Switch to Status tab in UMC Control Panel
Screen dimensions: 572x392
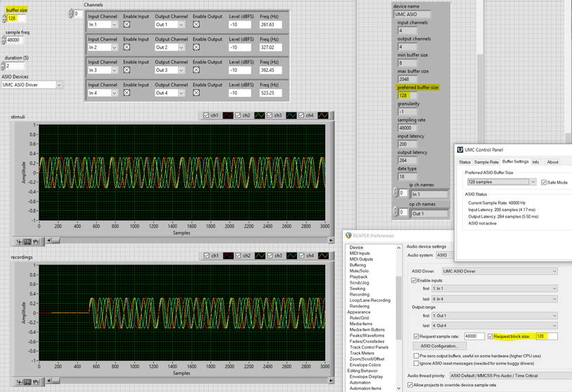(x=465, y=162)
